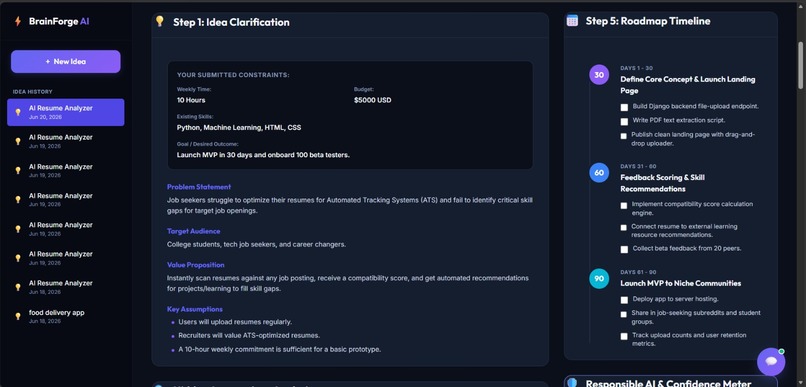Click 'Launch MVP to Niche Communities' title
Screen dimensions: 806x387
click(681, 283)
